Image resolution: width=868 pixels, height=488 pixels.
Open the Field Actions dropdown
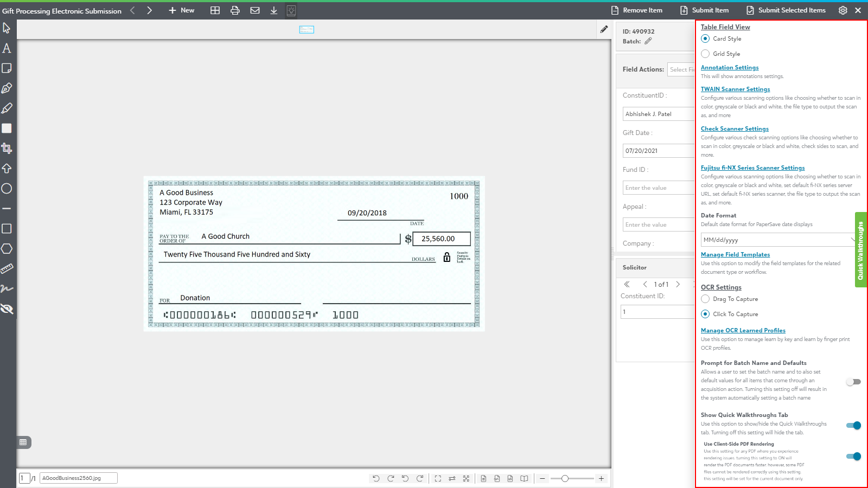click(x=681, y=69)
